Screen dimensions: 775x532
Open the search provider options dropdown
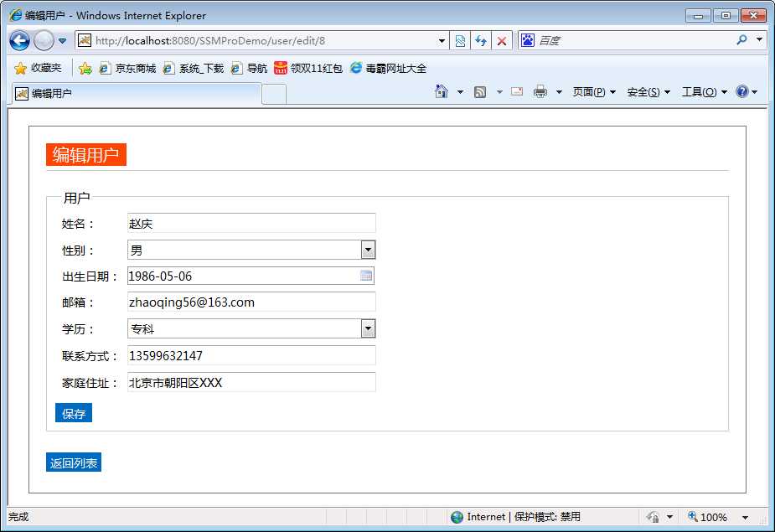click(x=759, y=39)
